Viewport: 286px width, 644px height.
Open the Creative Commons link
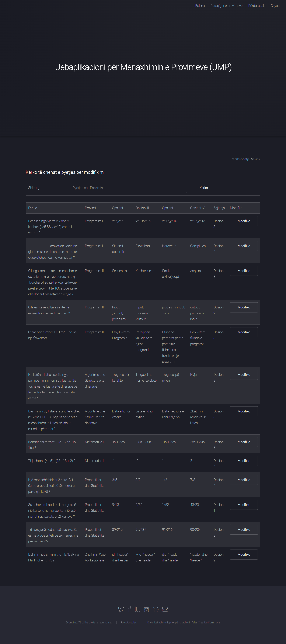(x=209, y=622)
